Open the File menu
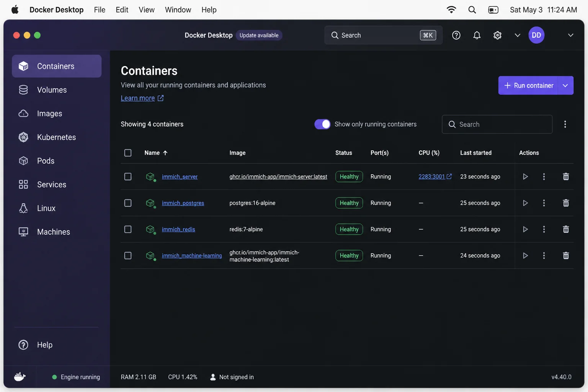Screen dimensions: 588x392 100,10
